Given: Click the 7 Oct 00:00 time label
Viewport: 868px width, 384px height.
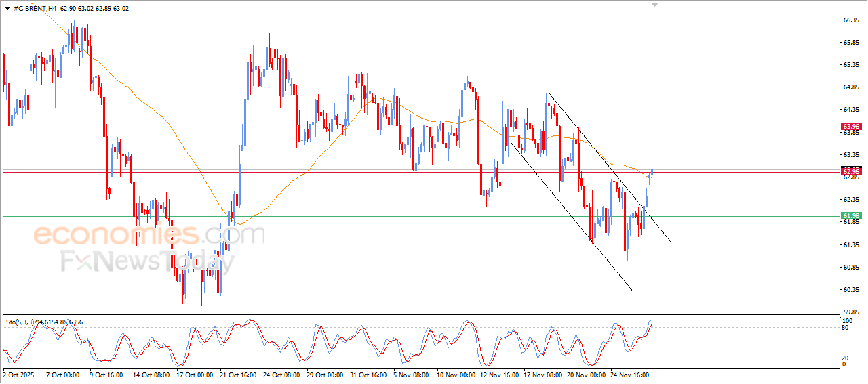Looking at the screenshot, I should pos(62,374).
